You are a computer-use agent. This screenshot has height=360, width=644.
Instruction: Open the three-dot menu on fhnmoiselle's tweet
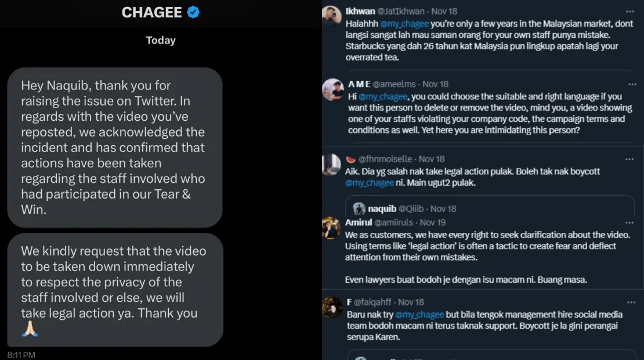tap(629, 159)
